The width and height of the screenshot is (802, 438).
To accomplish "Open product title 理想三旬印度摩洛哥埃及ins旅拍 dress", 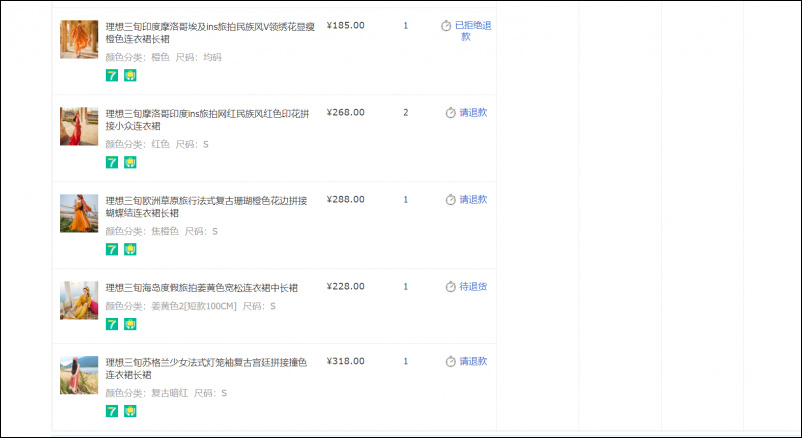I will click(x=210, y=33).
